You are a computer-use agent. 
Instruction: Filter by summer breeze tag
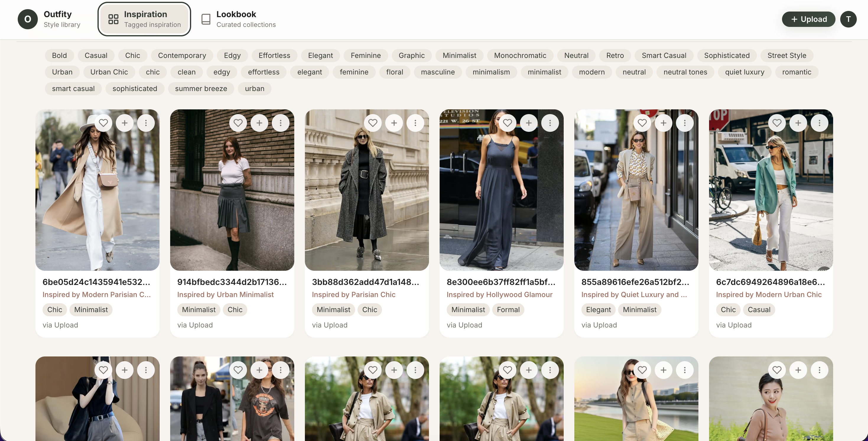201,89
